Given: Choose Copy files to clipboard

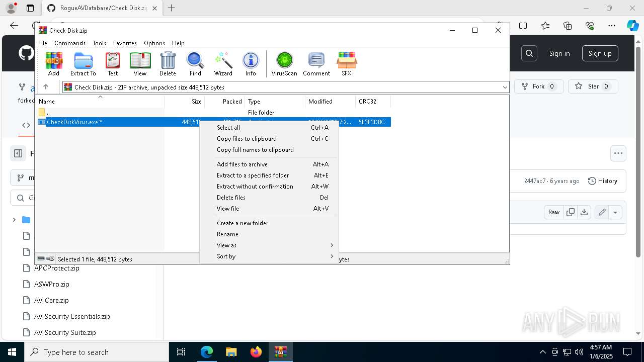Looking at the screenshot, I should tap(269, 139).
